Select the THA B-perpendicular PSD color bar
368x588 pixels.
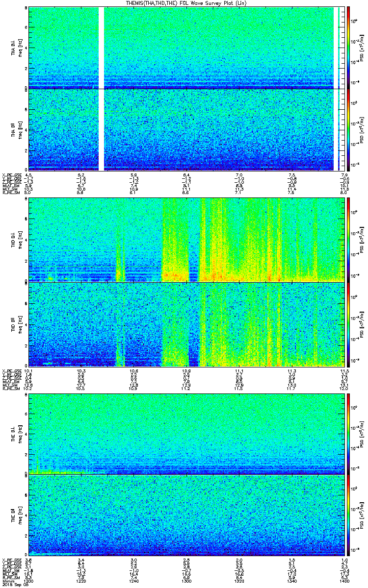click(x=348, y=47)
